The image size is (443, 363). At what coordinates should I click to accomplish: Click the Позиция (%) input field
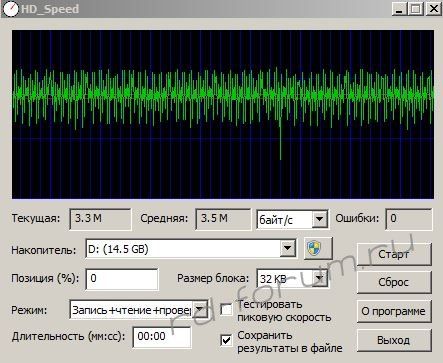[x=122, y=279]
